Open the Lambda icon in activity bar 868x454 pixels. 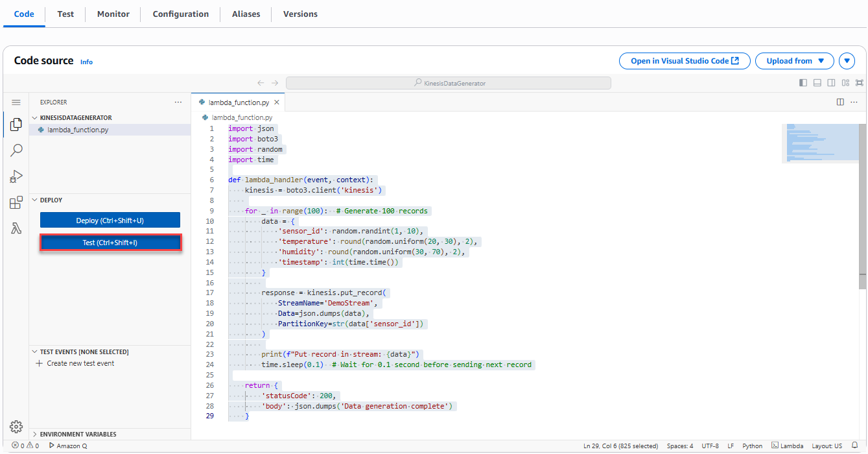pos(16,228)
